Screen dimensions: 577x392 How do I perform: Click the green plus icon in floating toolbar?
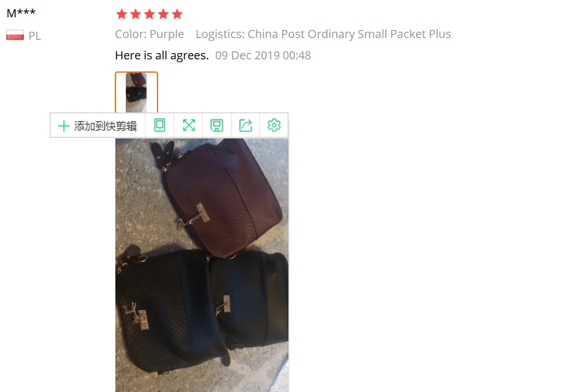63,126
